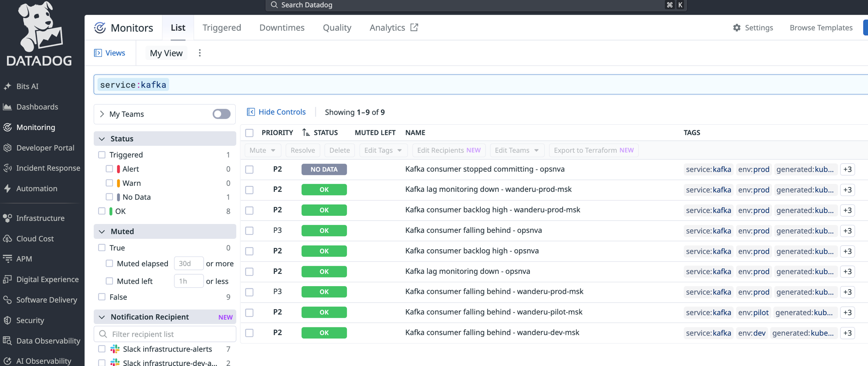The height and width of the screenshot is (366, 868).
Task: Check the No Data status filter
Action: 109,197
